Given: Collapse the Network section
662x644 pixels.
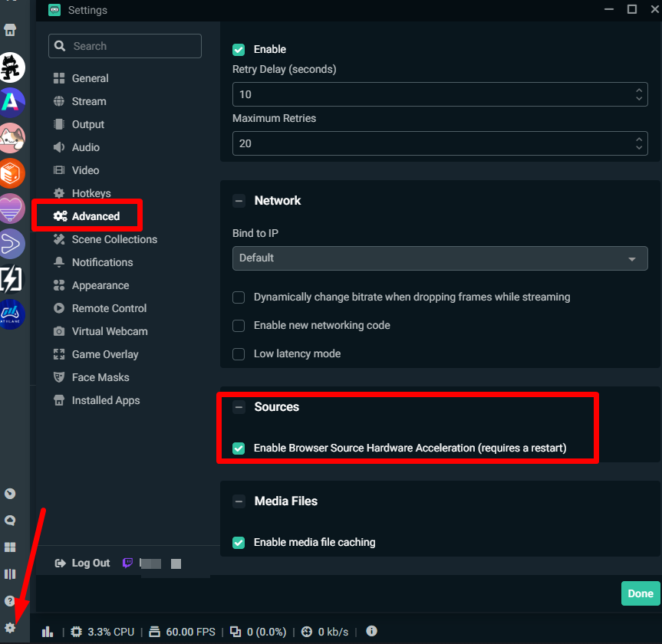Looking at the screenshot, I should (239, 201).
